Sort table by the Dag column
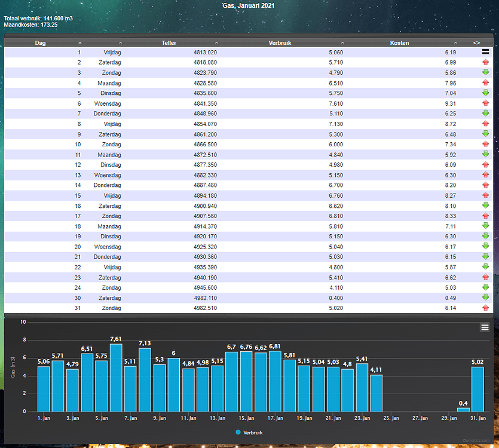499x448 pixels. pyautogui.click(x=44, y=42)
